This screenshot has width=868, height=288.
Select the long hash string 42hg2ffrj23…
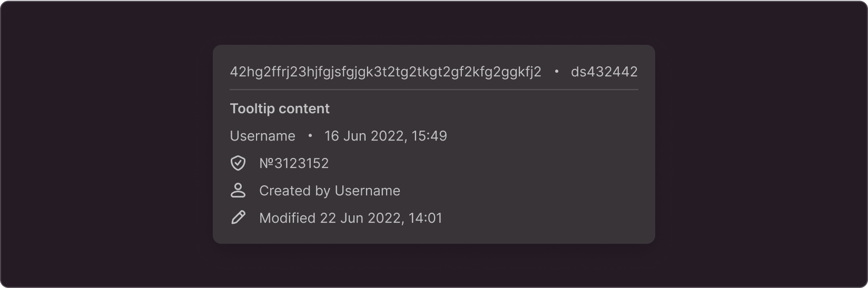[386, 72]
